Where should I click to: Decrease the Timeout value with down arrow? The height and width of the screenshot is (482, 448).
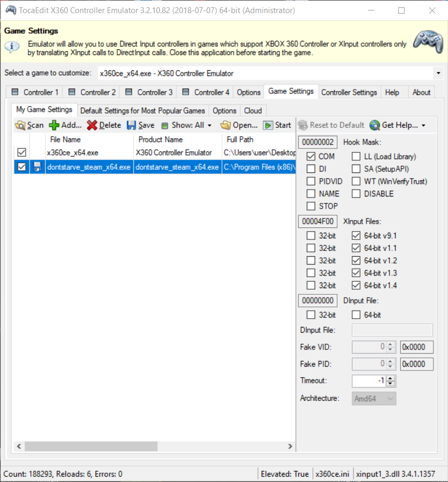390,384
